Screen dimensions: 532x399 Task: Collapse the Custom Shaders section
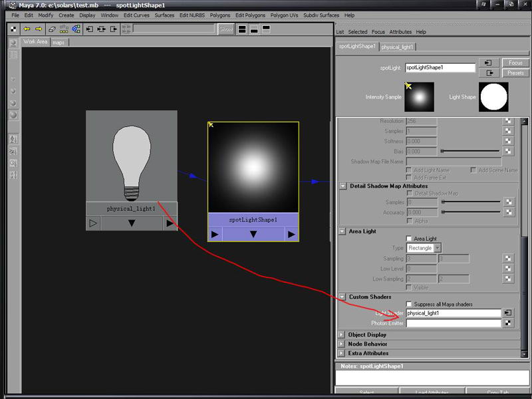342,297
